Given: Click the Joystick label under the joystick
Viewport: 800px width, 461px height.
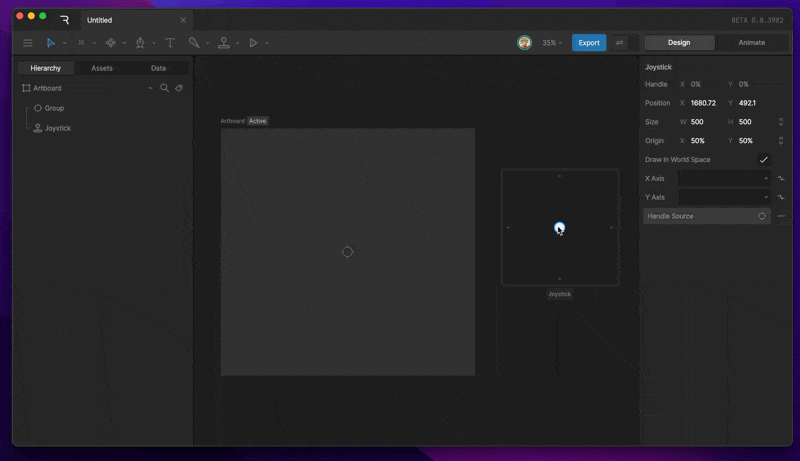Looking at the screenshot, I should point(559,294).
